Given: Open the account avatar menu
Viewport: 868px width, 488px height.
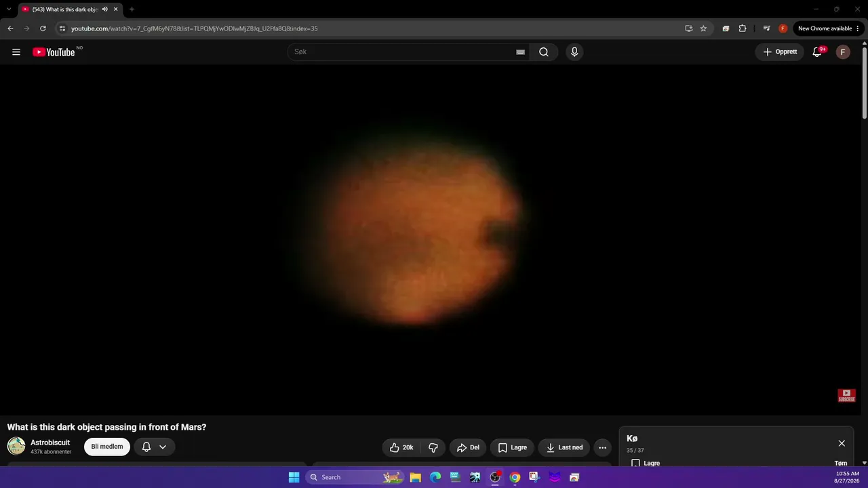Looking at the screenshot, I should pos(843,52).
